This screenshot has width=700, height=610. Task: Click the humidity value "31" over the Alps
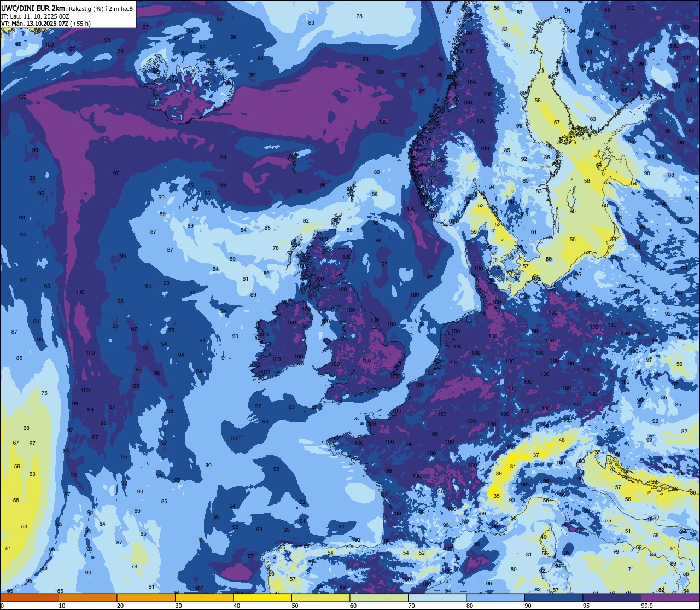(512, 467)
